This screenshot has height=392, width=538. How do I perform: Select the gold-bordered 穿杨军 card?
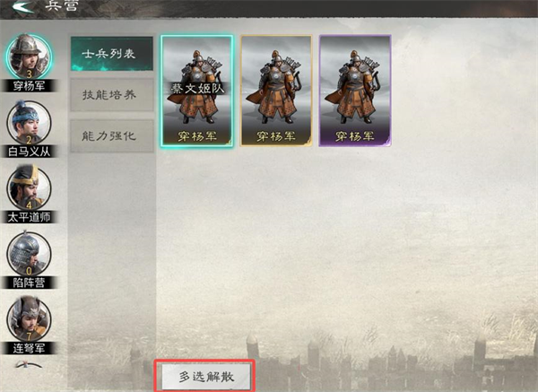click(x=276, y=91)
